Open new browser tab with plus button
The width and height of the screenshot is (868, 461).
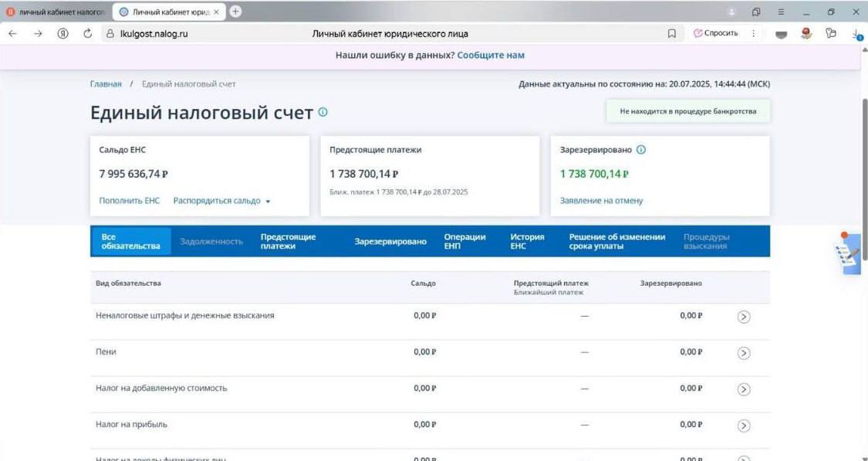click(x=235, y=12)
